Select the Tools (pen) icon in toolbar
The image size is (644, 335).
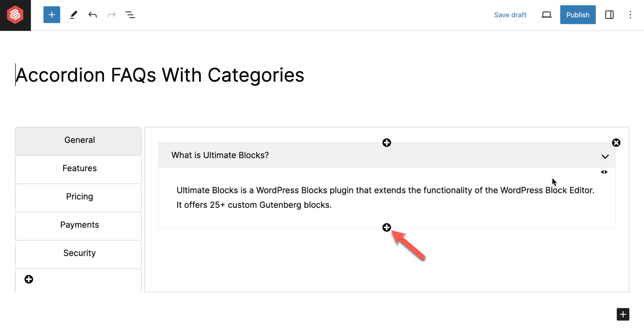point(74,14)
